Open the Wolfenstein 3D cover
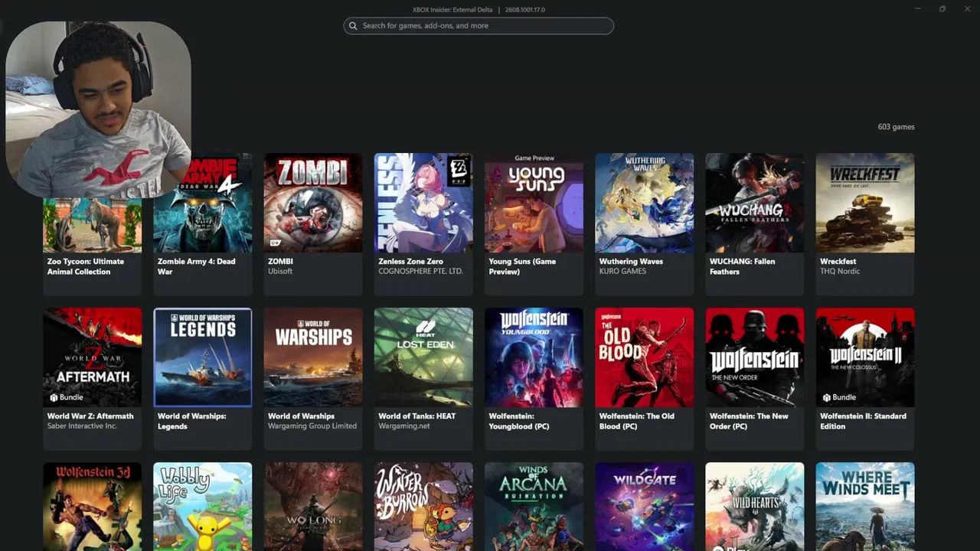Screen dimensions: 980x551 pos(93,507)
